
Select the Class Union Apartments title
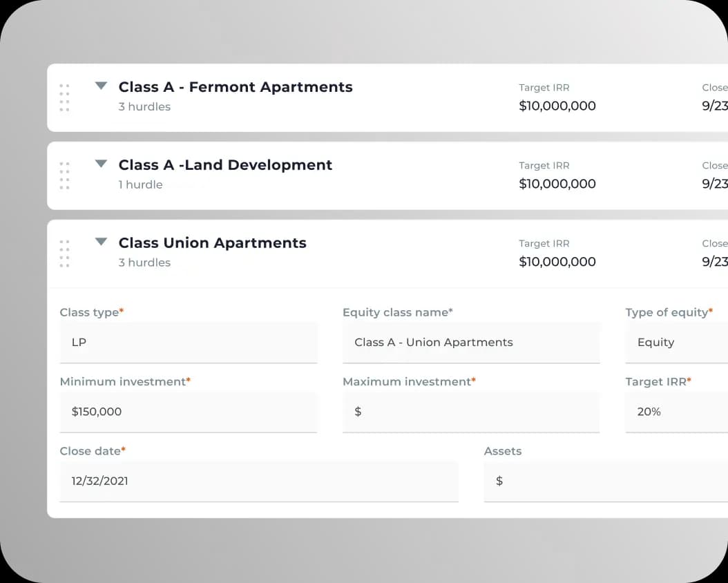tap(212, 243)
